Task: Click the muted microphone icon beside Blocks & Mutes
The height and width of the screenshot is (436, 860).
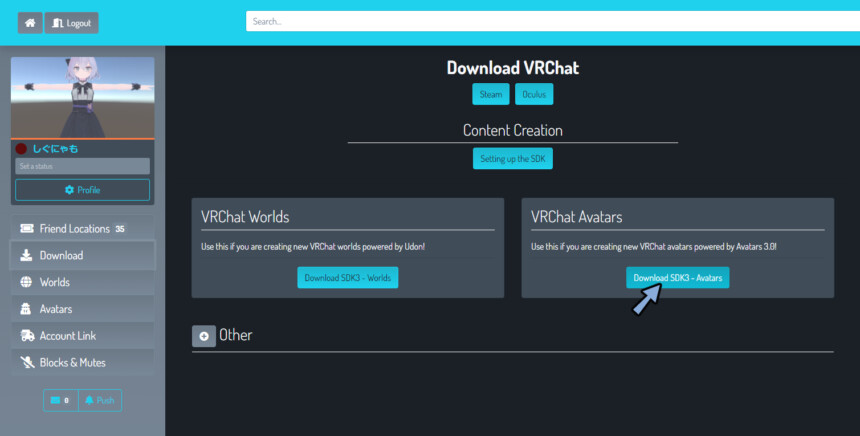Action: point(27,363)
